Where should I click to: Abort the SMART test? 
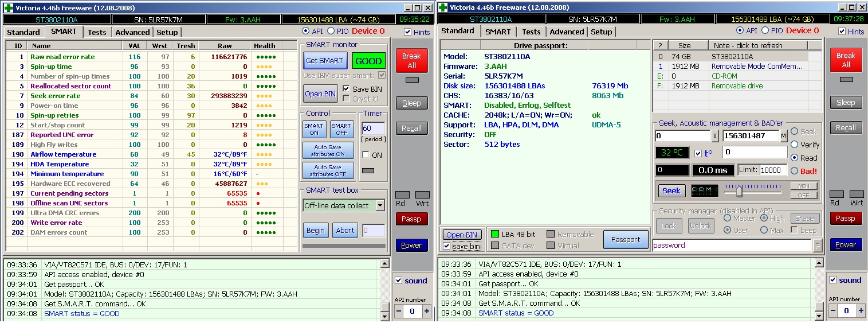click(x=345, y=230)
